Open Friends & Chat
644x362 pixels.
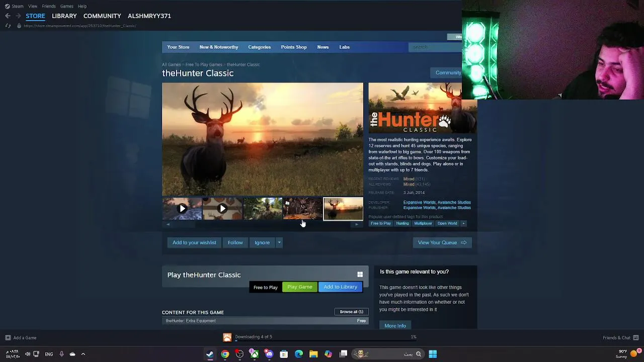[x=621, y=338]
